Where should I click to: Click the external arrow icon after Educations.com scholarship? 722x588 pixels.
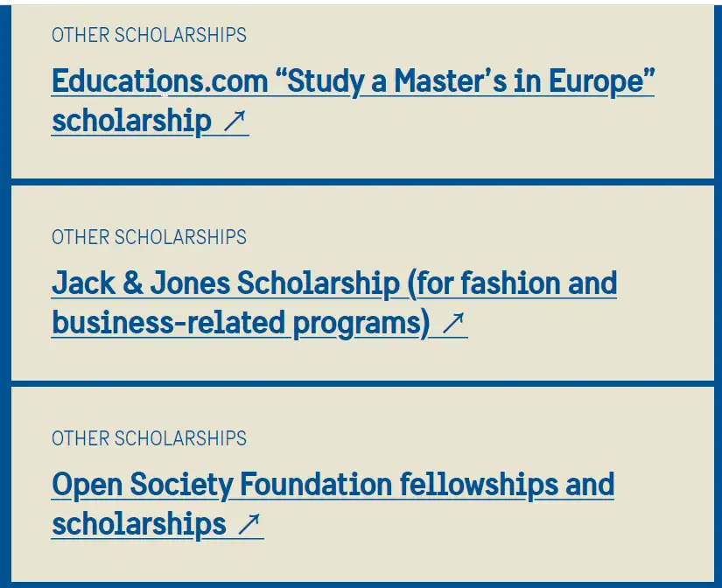234,121
